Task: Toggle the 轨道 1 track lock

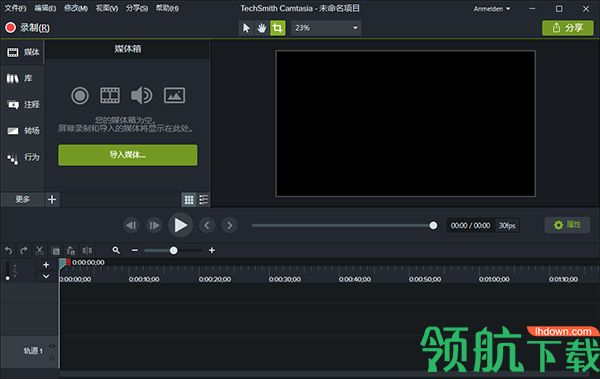Action: click(52, 358)
